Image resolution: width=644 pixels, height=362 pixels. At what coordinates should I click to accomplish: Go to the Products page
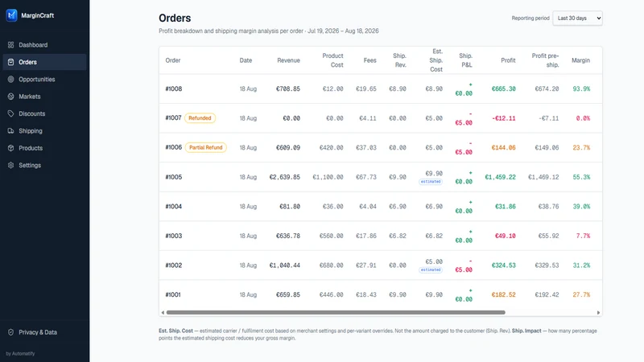[x=44, y=148]
